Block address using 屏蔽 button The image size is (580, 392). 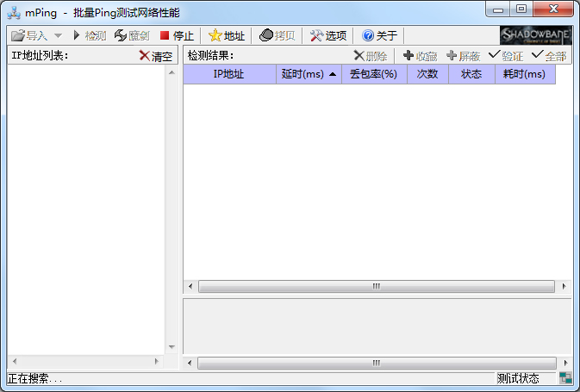pyautogui.click(x=464, y=56)
